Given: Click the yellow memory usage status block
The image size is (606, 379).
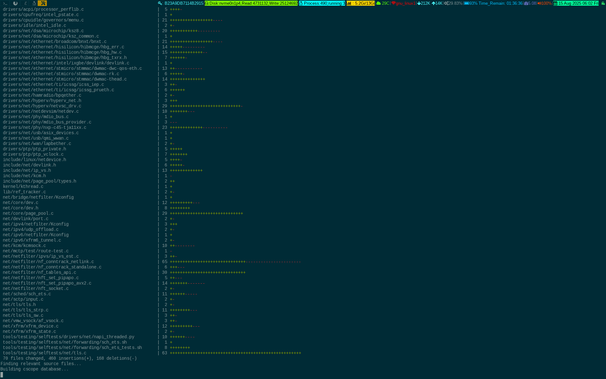Looking at the screenshot, I should 361,3.
